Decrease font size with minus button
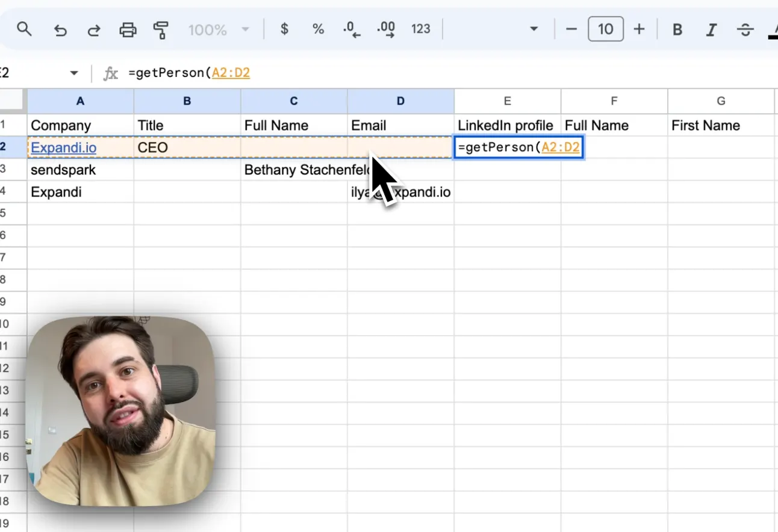Viewport: 778px width, 532px height. click(571, 29)
